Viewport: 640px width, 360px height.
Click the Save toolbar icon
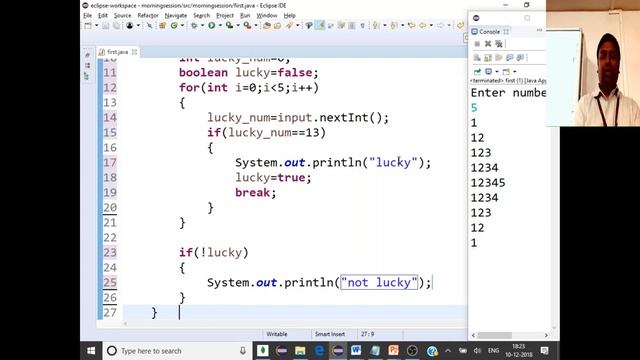coord(105,25)
